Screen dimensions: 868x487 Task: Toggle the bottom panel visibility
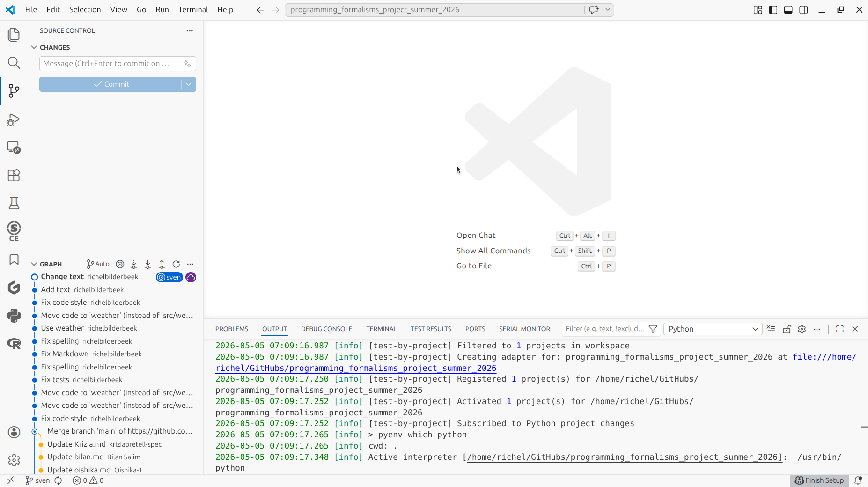click(788, 10)
